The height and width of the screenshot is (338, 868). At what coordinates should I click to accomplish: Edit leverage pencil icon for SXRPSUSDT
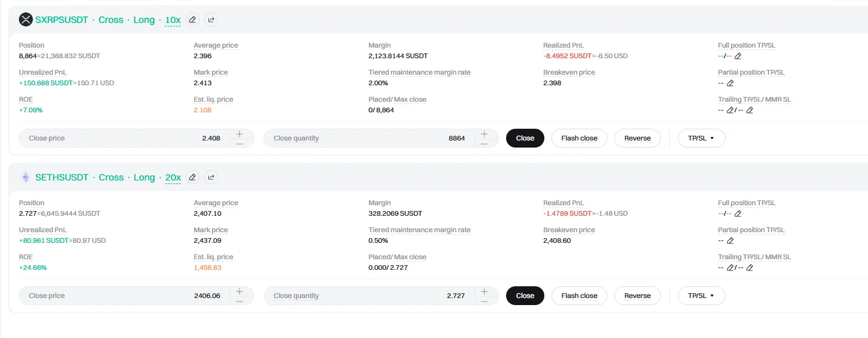click(x=192, y=20)
